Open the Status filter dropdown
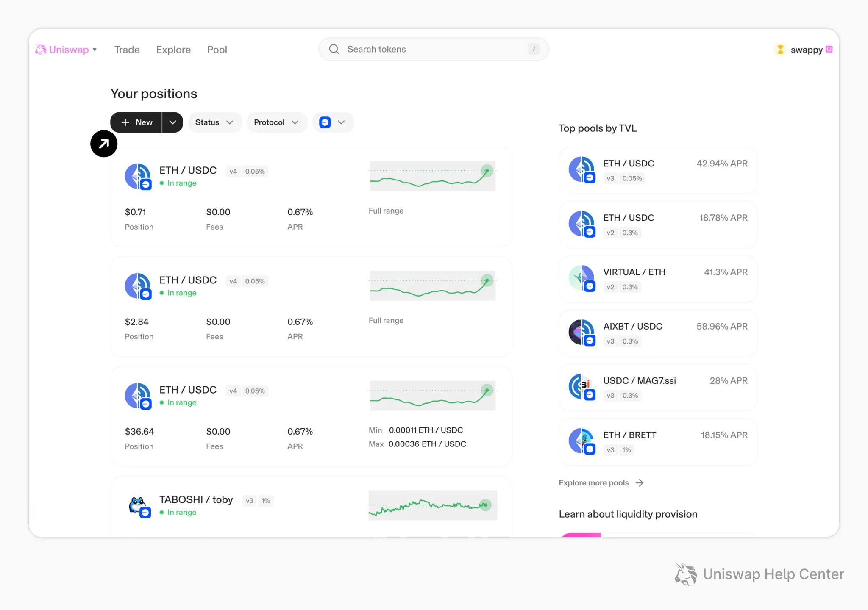 (x=214, y=122)
